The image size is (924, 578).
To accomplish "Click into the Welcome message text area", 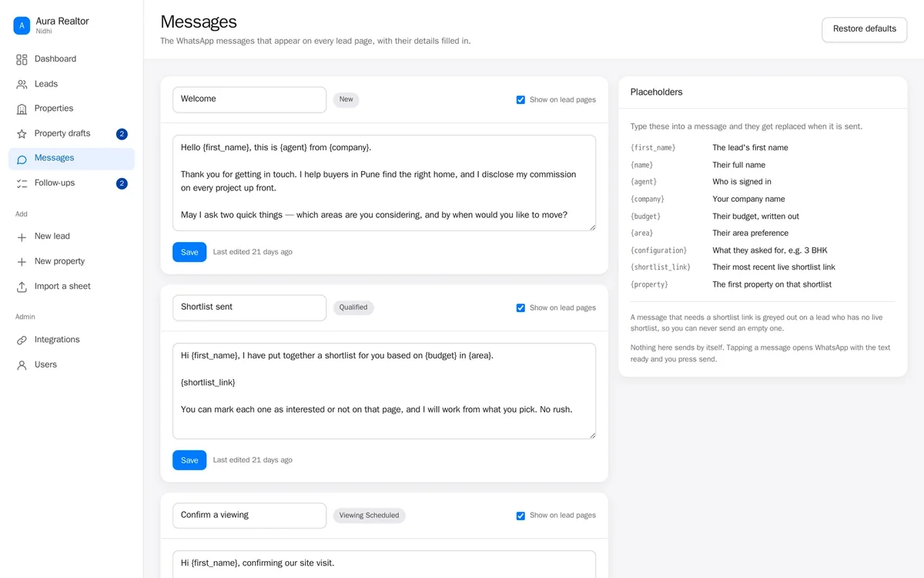I will (384, 183).
